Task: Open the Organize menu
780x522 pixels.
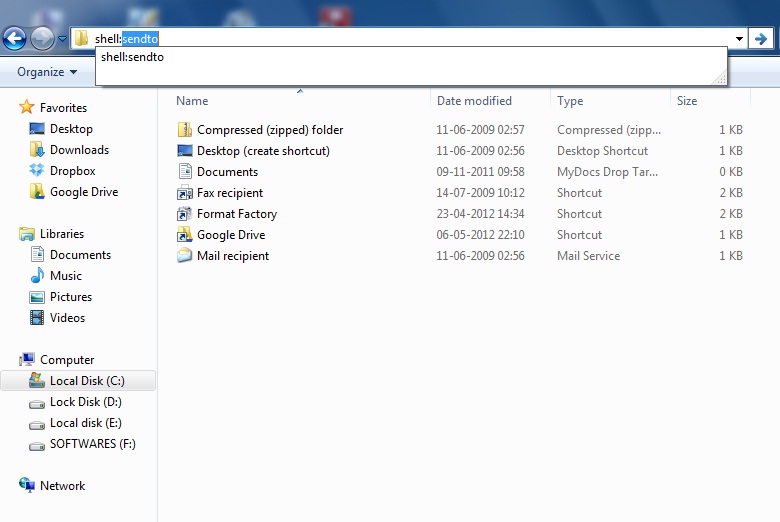Action: point(47,72)
